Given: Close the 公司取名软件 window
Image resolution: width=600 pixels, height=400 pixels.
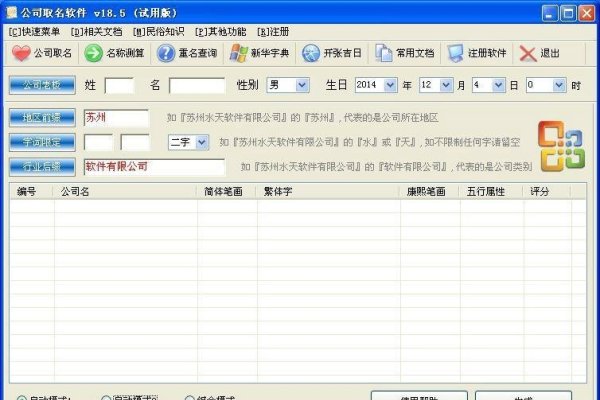Looking at the screenshot, I should point(587,13).
